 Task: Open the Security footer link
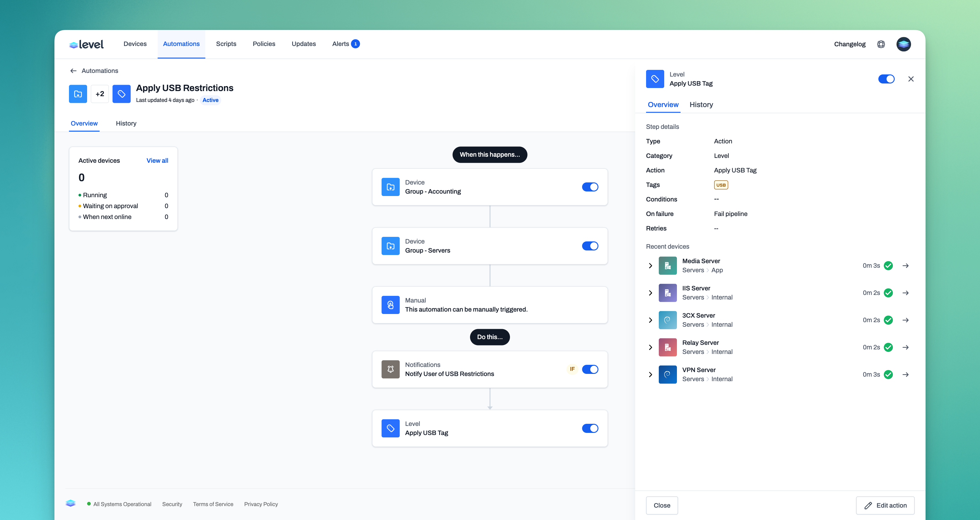tap(172, 504)
